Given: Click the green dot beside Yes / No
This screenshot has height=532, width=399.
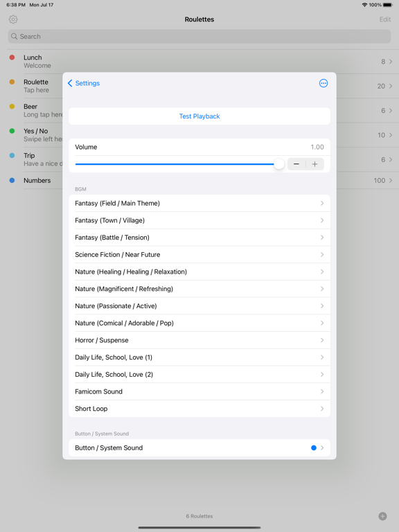Looking at the screenshot, I should pyautogui.click(x=12, y=131).
